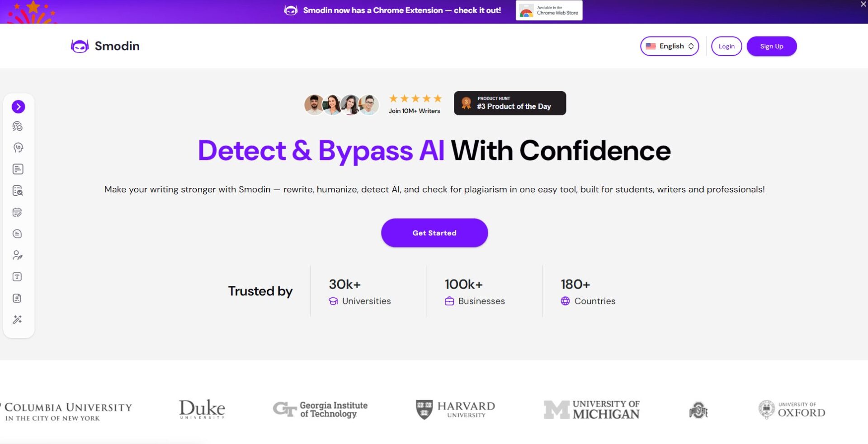This screenshot has width=868, height=444.
Task: Click the Sign Up button
Action: [771, 46]
